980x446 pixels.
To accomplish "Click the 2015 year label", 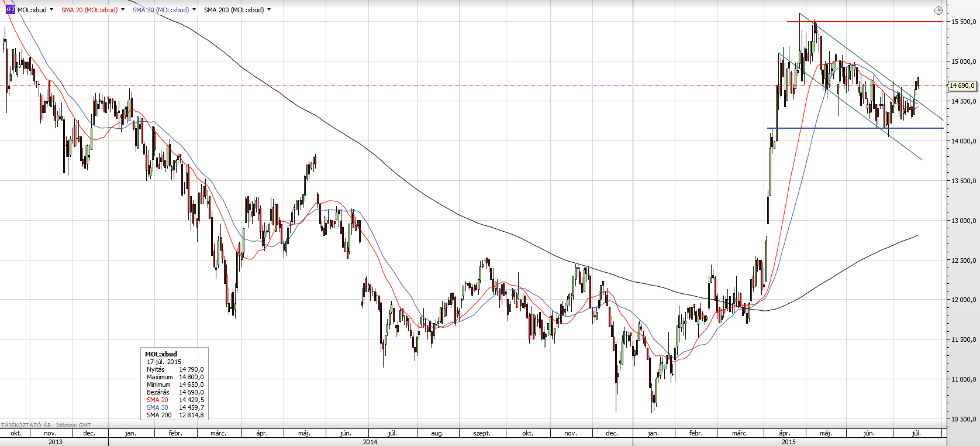I will [788, 442].
